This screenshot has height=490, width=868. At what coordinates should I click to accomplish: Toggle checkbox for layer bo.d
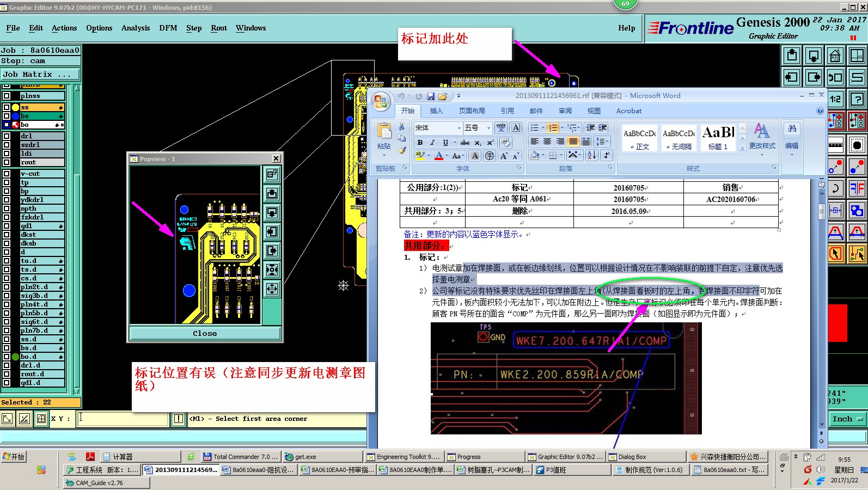click(7, 357)
